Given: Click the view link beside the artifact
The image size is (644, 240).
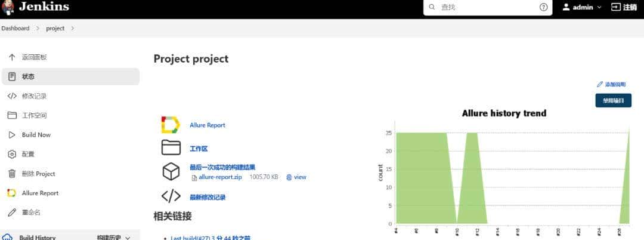Looking at the screenshot, I should click(300, 177).
